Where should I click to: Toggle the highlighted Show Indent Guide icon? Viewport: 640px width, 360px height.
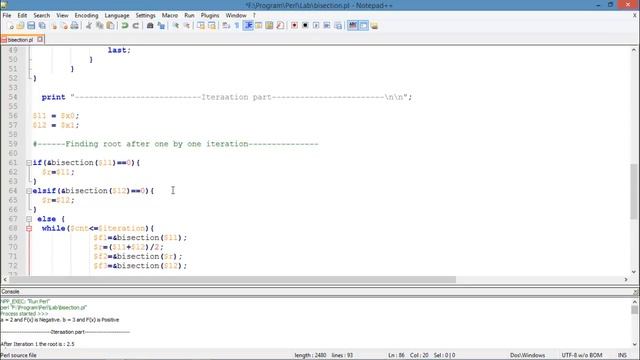[248, 26]
